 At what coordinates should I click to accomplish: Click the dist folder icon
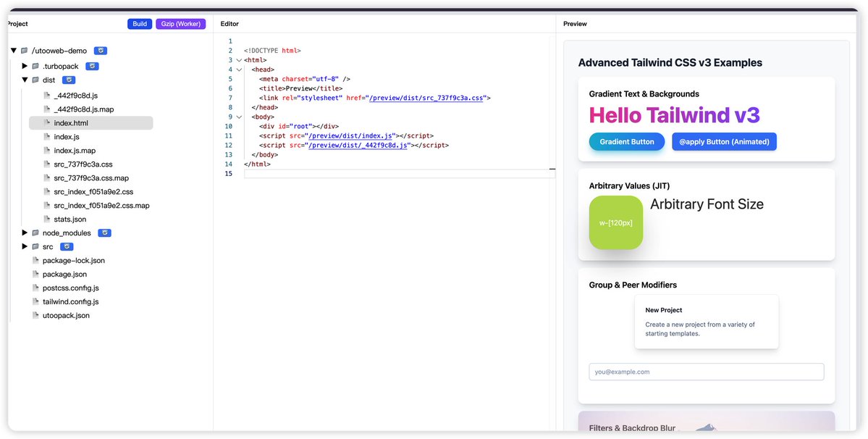(35, 80)
